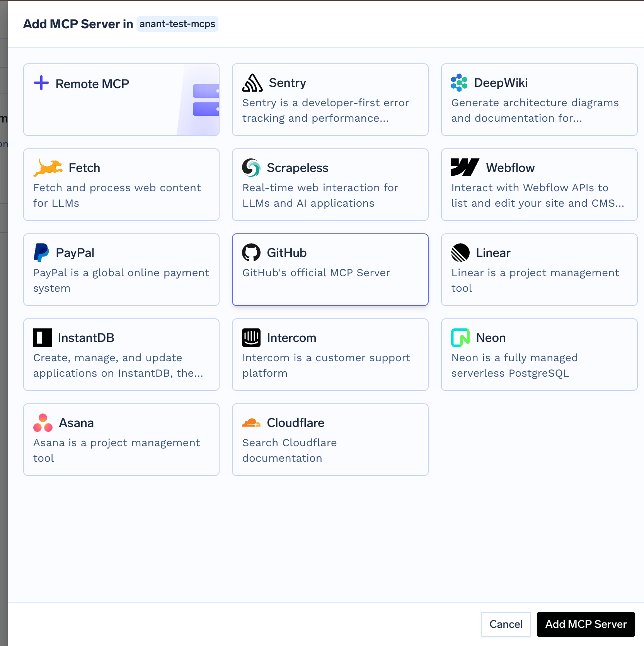
Task: Pick the Asana server title
Action: point(77,423)
